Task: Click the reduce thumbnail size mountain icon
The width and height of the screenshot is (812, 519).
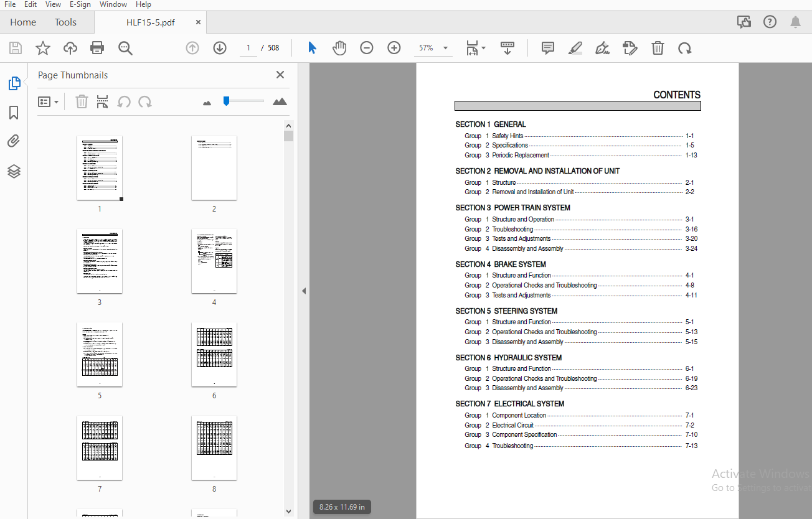Action: click(x=207, y=103)
